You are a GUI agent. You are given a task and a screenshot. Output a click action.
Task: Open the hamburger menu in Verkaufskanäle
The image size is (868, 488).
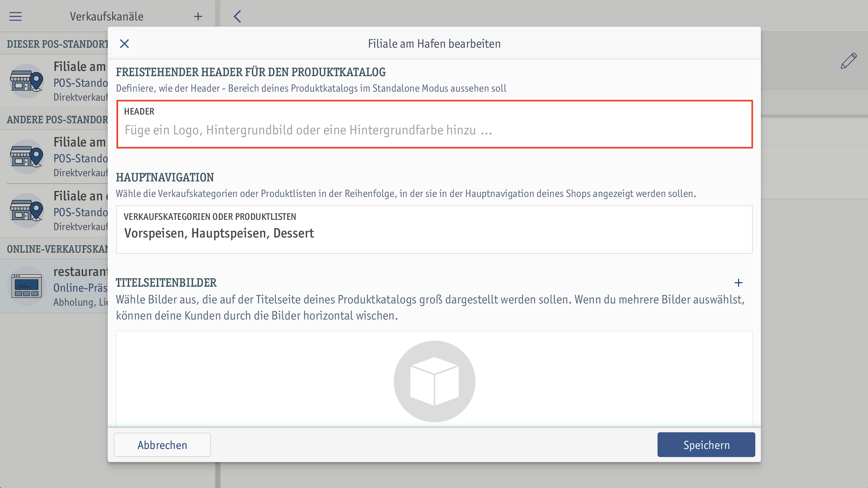15,16
